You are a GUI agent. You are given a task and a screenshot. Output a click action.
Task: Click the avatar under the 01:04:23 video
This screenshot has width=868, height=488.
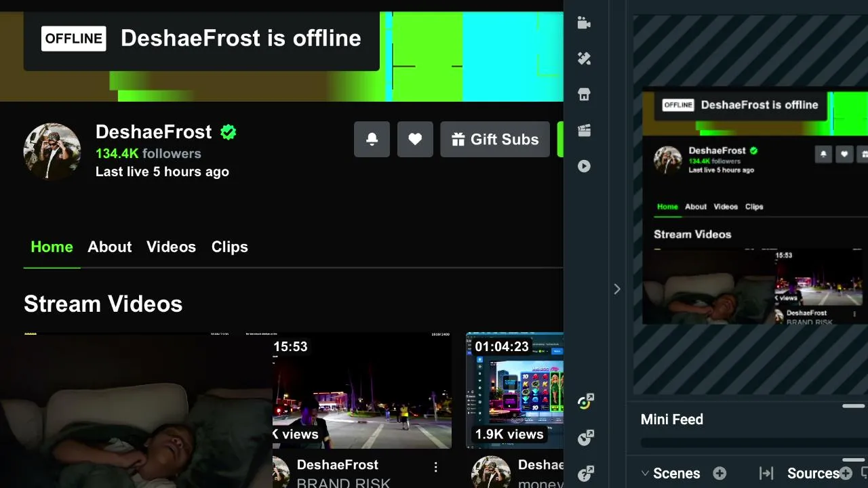(490, 472)
